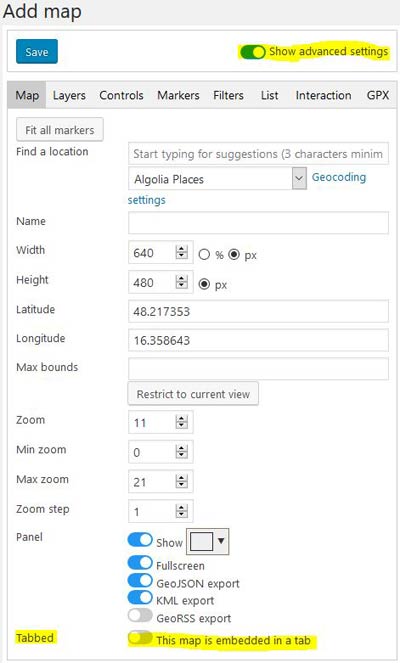Turn on 'This map is embedded in a tab'

coord(140,638)
